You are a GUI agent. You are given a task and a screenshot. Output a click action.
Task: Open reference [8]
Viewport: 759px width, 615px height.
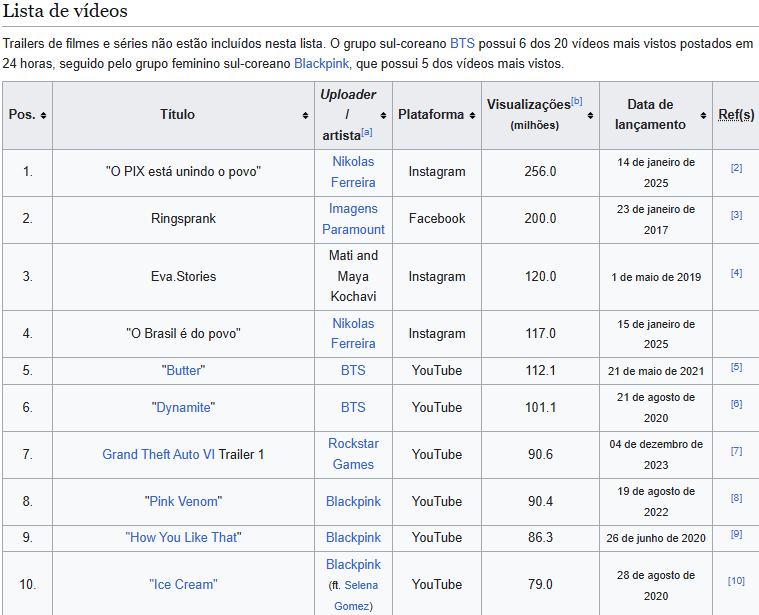point(736,498)
